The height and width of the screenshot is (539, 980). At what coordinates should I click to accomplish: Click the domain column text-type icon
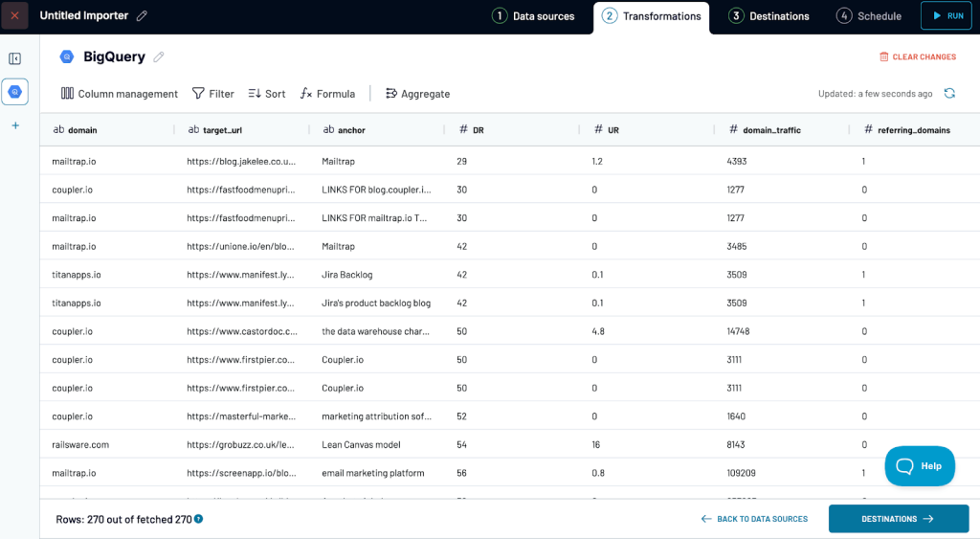pyautogui.click(x=58, y=129)
